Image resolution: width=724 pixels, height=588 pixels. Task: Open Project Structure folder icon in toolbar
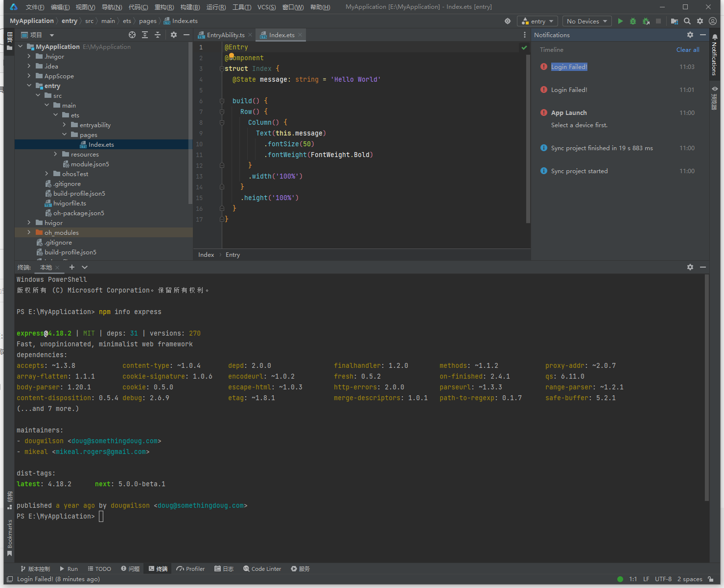pyautogui.click(x=675, y=21)
